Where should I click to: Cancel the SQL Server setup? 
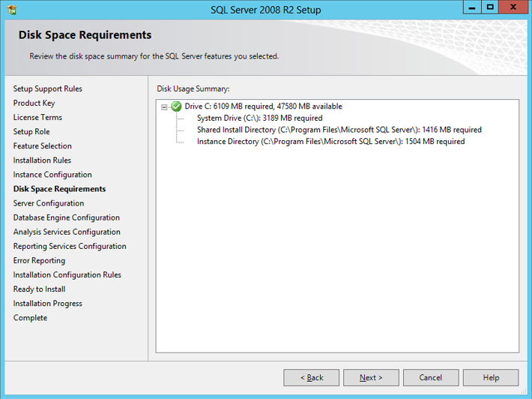(431, 377)
